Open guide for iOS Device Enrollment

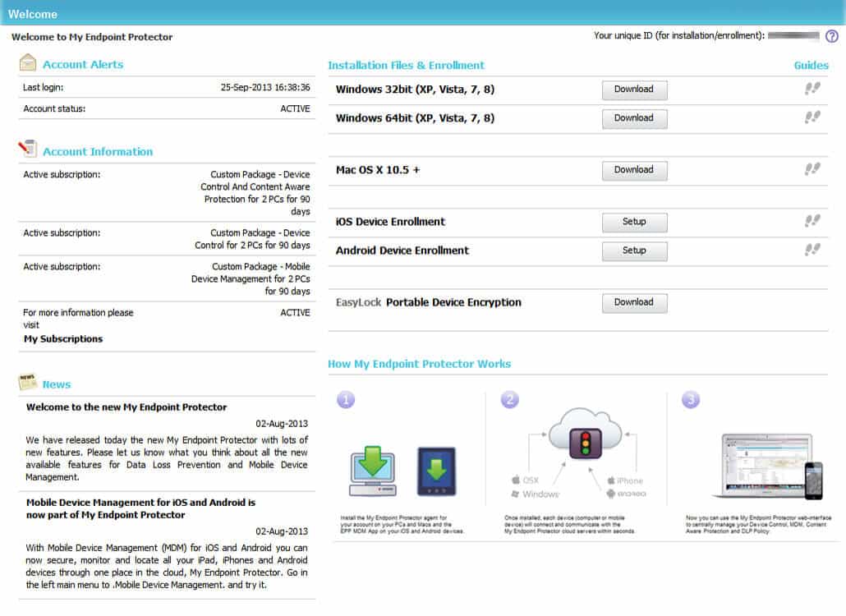[x=812, y=221]
